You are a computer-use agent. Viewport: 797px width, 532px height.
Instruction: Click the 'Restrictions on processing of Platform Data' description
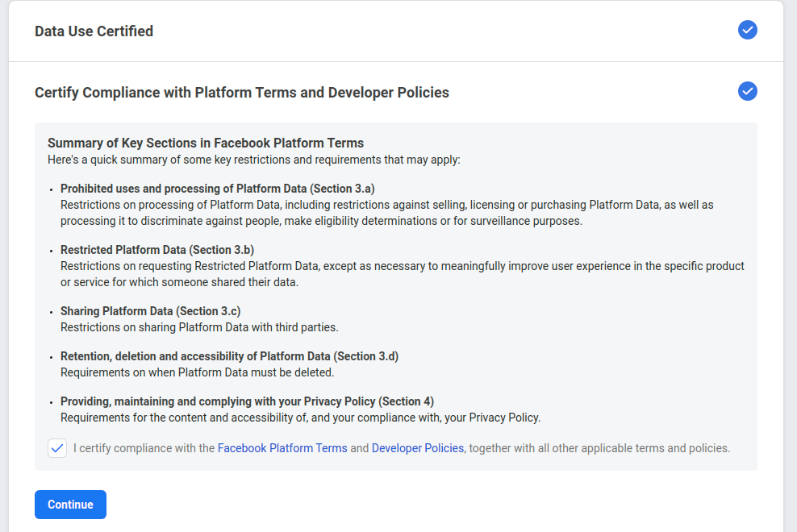tap(387, 213)
